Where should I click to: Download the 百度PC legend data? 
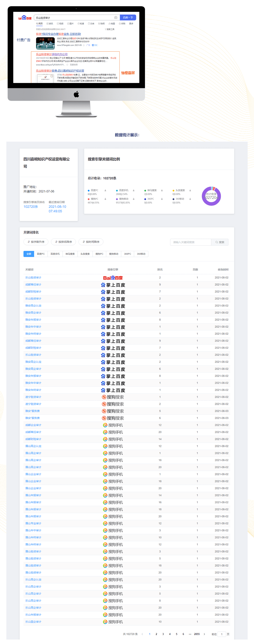coord(105,191)
